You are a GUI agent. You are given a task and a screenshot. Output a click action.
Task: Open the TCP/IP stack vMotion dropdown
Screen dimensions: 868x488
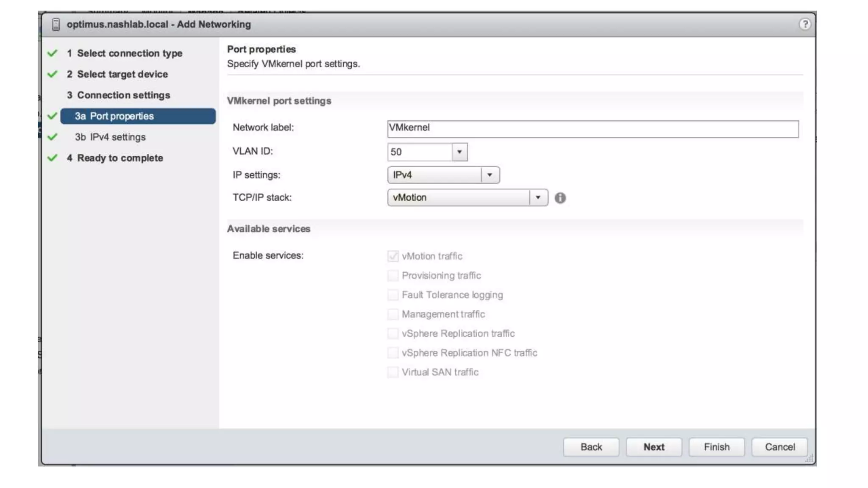(x=538, y=198)
